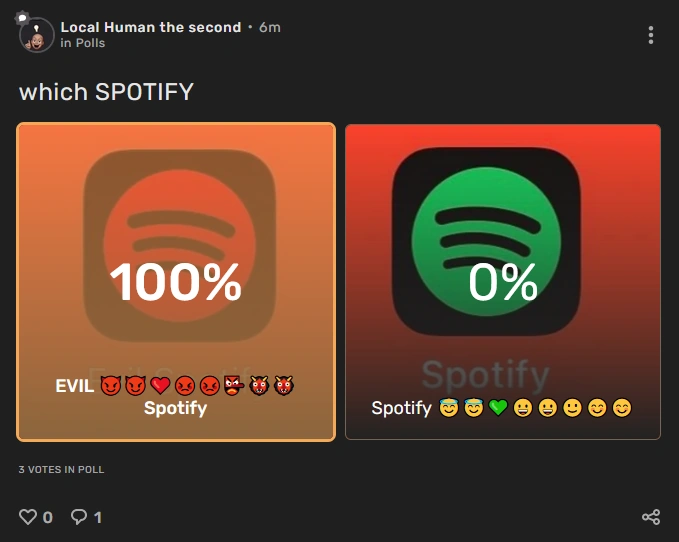The image size is (679, 542).
Task: Click the 6m post timestamp
Action: pos(270,27)
